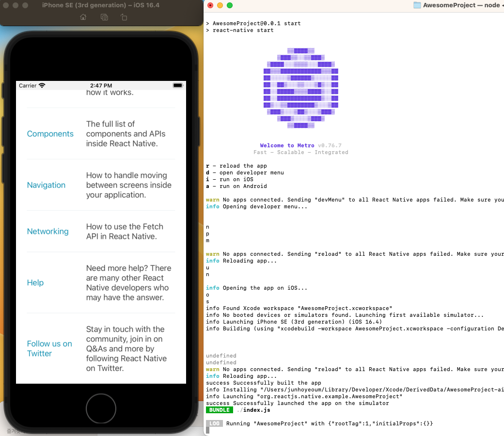Click 'AwesomeProject@0.0.1 start' line
Screen dimensions: 504x436
click(253, 23)
